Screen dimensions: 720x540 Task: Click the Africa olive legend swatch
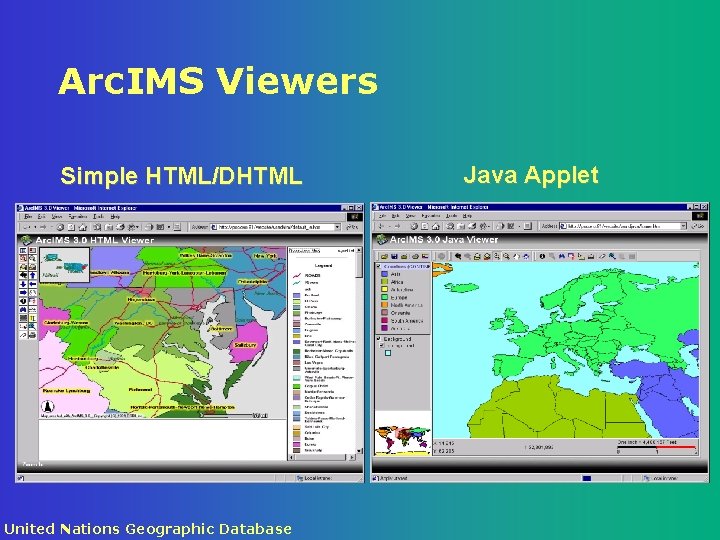click(x=384, y=282)
